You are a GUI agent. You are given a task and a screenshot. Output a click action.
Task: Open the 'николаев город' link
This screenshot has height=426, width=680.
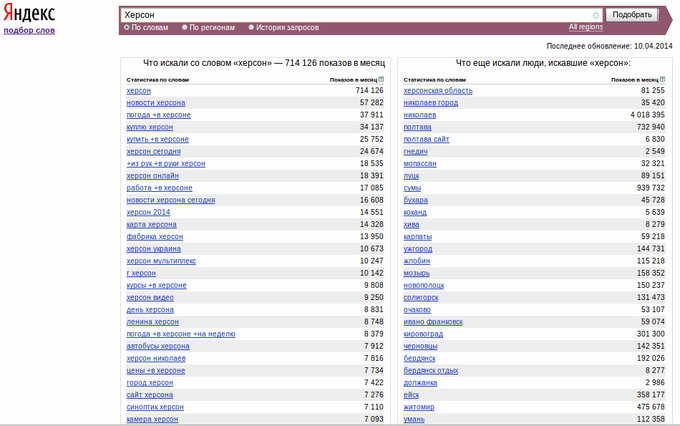coord(431,103)
